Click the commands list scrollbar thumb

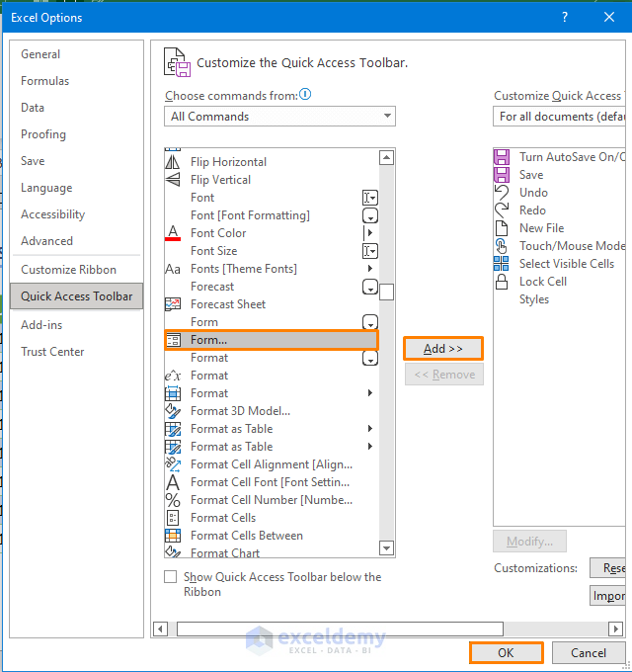387,293
